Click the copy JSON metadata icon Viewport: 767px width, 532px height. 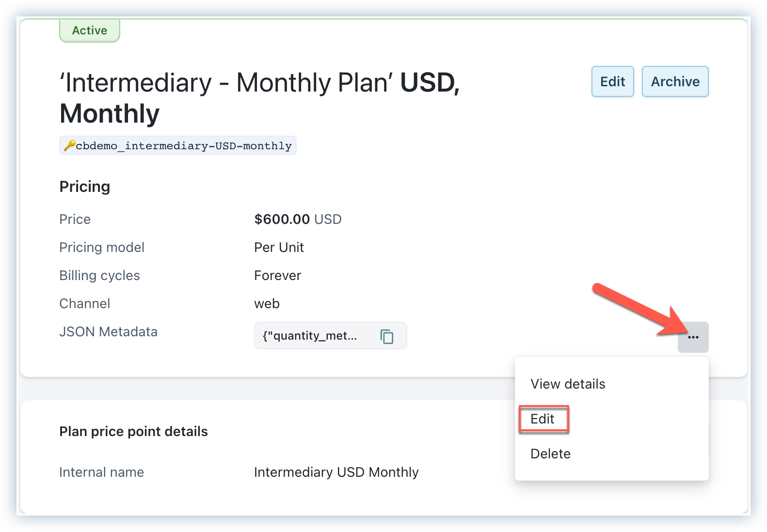click(x=386, y=336)
